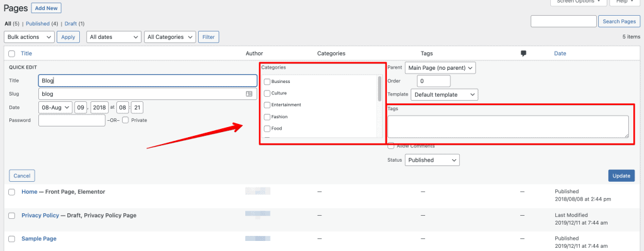Click inside the Tags text area
Image resolution: width=644 pixels, height=251 pixels.
tap(508, 126)
